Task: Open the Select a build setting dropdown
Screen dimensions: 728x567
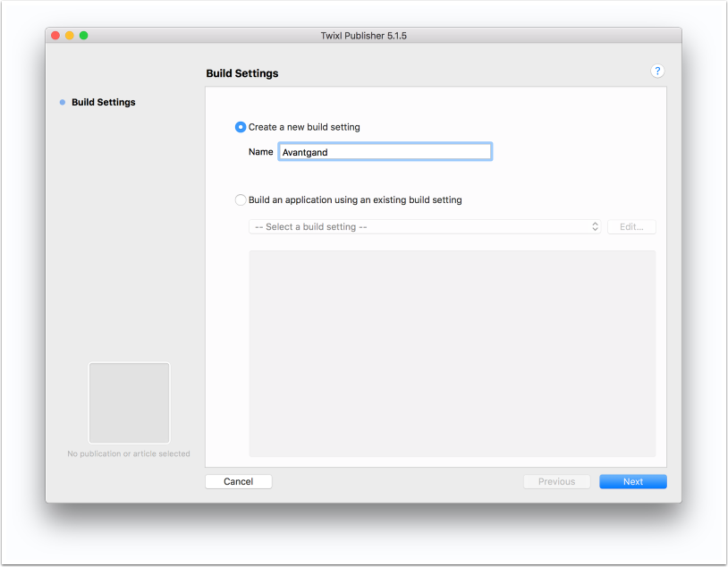Action: pos(425,227)
